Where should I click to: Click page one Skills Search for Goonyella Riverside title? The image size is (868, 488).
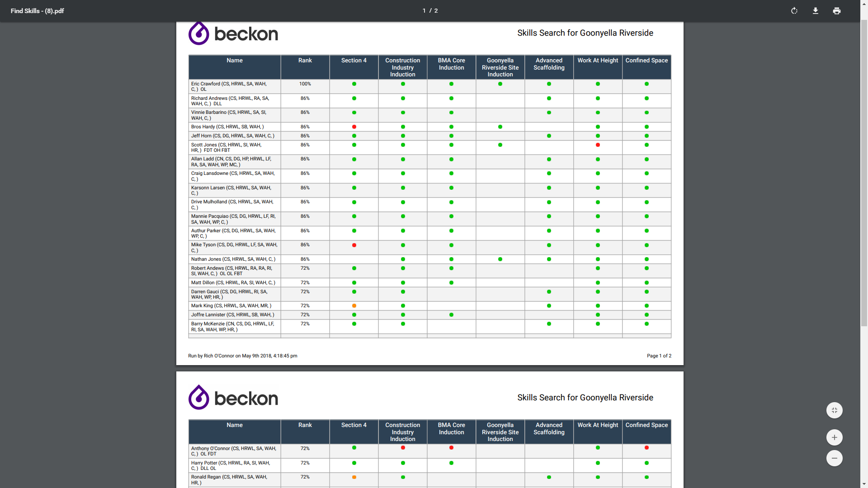[585, 33]
